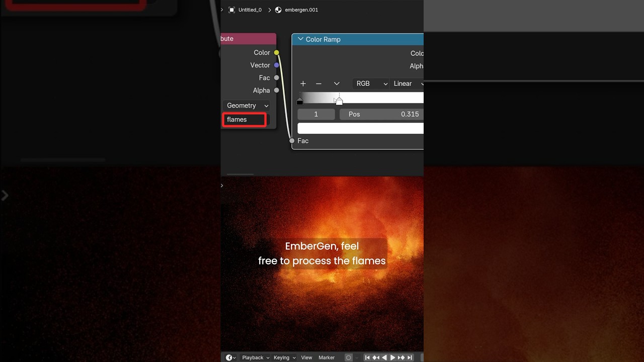Select the white color stop handle
Screen dimensions: 644x362
[x=339, y=102]
